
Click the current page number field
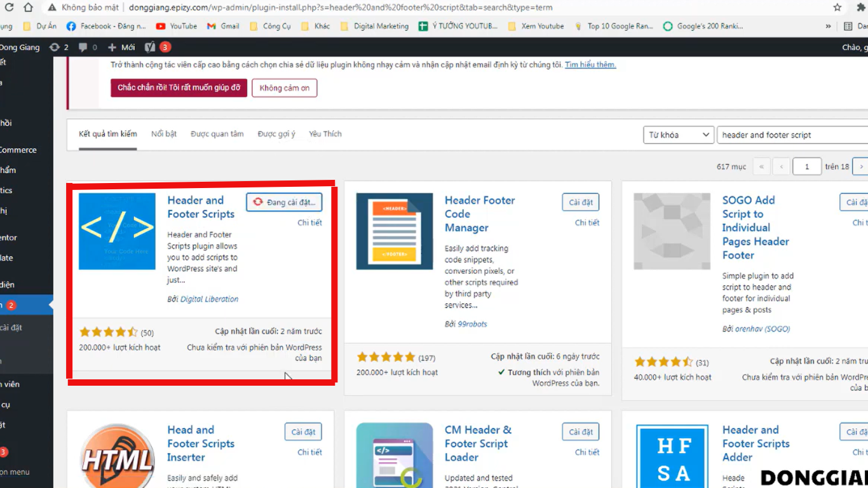807,166
